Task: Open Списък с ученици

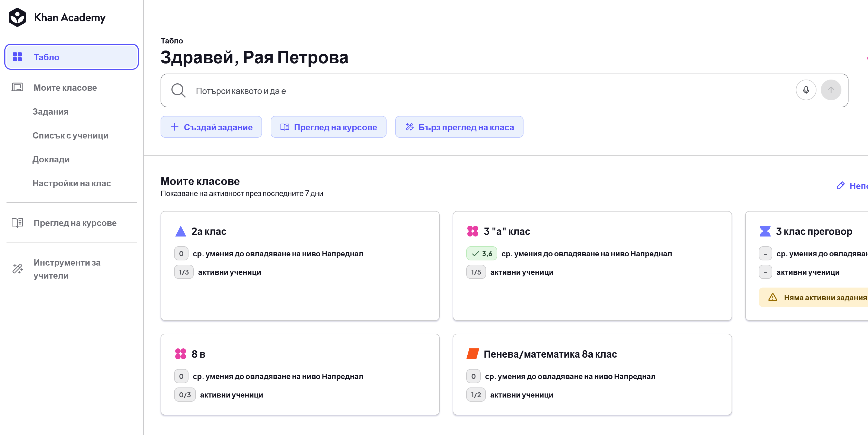Action: (71, 135)
